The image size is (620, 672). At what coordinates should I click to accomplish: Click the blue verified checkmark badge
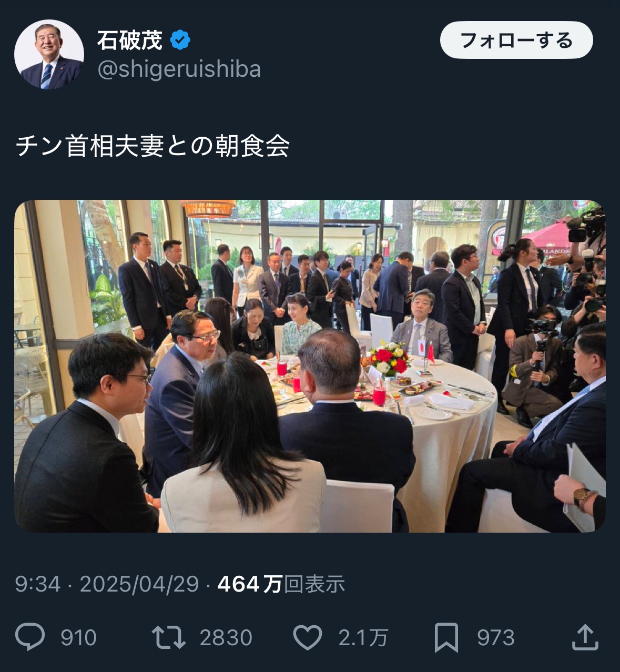click(x=180, y=40)
